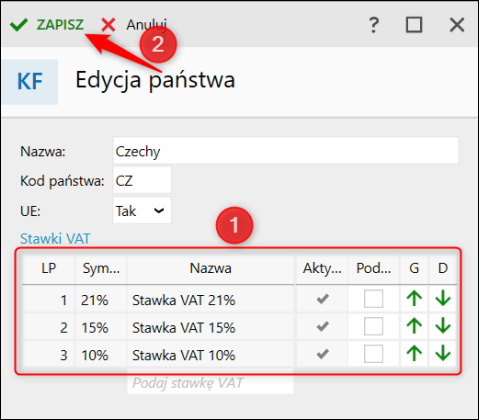Select LP cell number 2

[49, 327]
